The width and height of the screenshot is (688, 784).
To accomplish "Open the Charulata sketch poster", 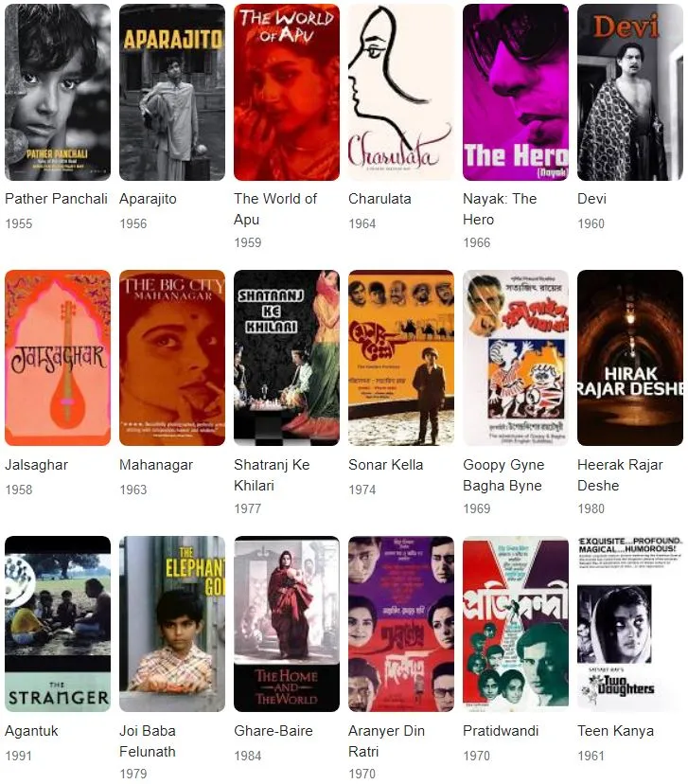I will pyautogui.click(x=400, y=92).
